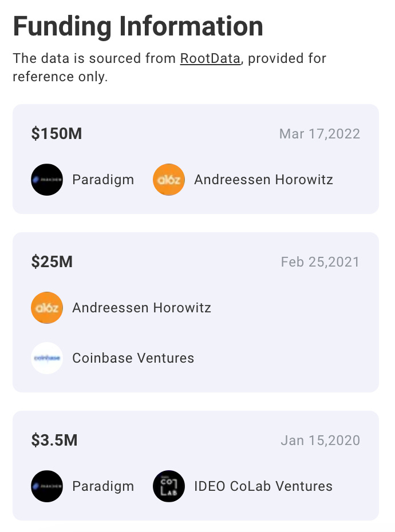Click the Paradigm logo in the $3.5M round
Viewport: 395px width, 532px height.
47,486
